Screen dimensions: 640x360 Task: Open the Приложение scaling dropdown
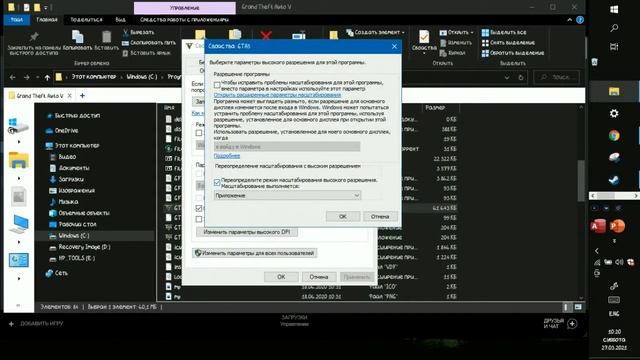click(x=287, y=196)
